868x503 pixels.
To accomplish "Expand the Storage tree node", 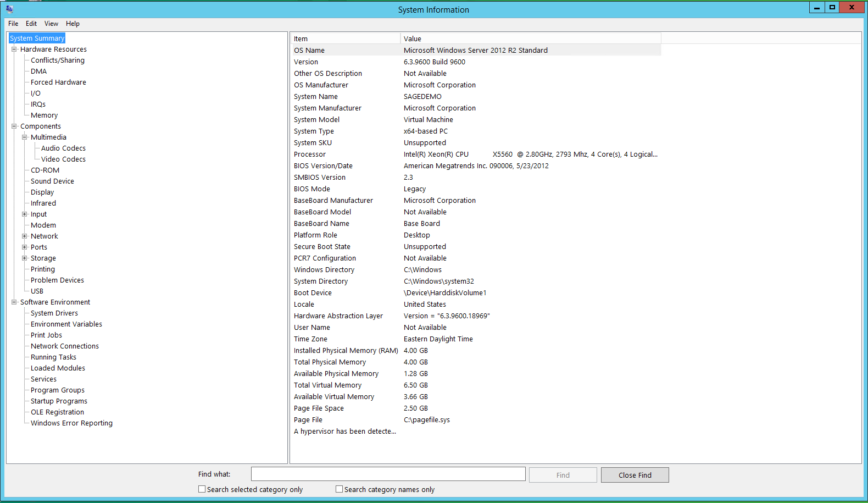I will [25, 258].
